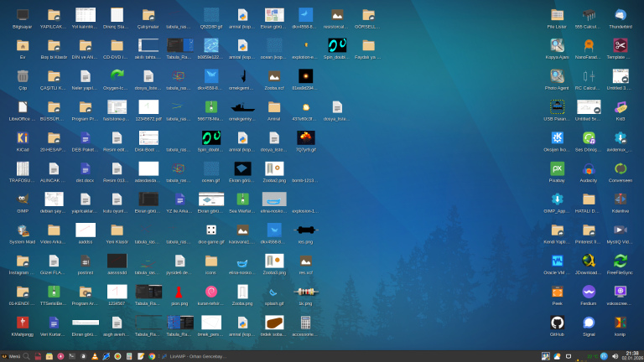
Task: Open the KiCad shortcut
Action: [x=23, y=138]
